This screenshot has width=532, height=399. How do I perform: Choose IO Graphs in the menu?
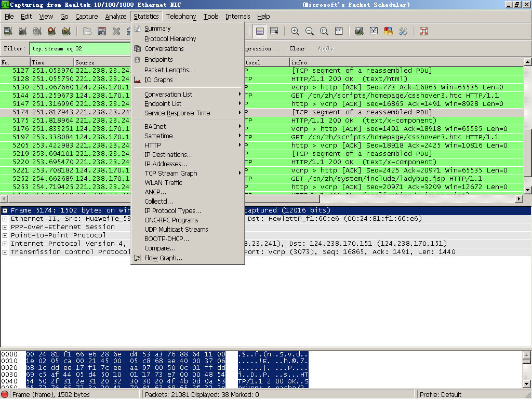pyautogui.click(x=158, y=80)
